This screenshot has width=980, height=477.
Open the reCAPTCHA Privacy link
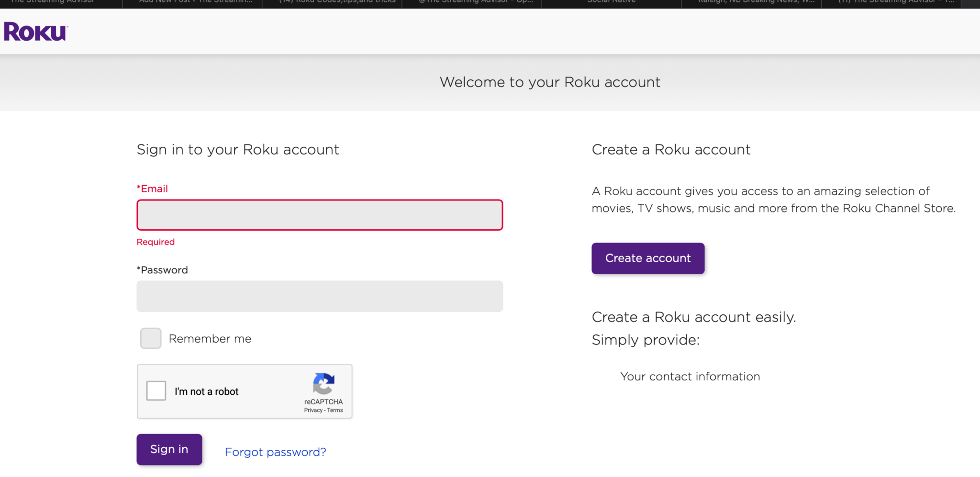(x=313, y=410)
